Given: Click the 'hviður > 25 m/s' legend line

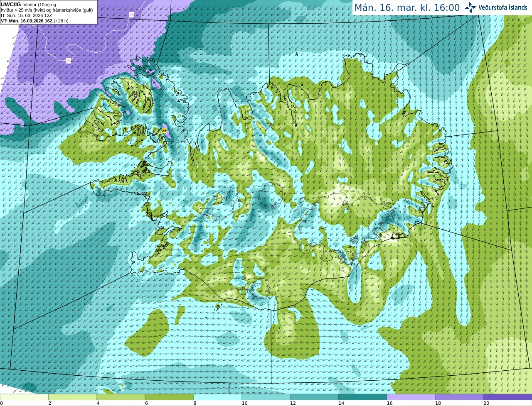Looking at the screenshot, I should (x=47, y=10).
